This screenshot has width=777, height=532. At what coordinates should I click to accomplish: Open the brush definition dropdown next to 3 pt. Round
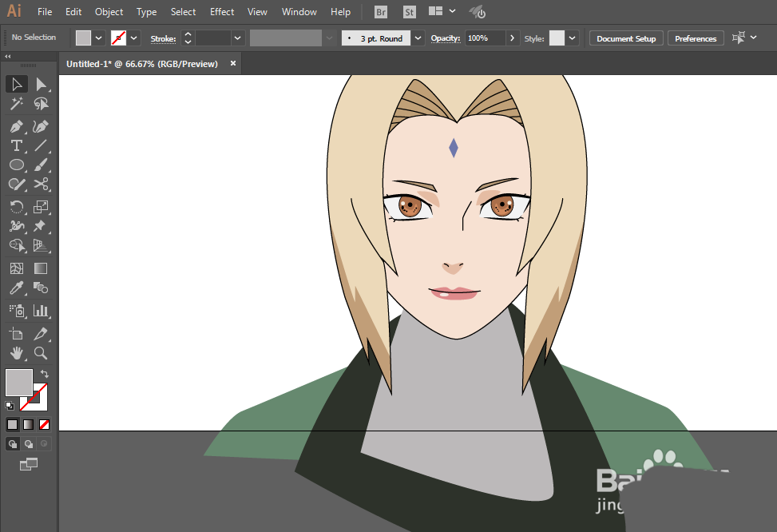click(x=418, y=38)
